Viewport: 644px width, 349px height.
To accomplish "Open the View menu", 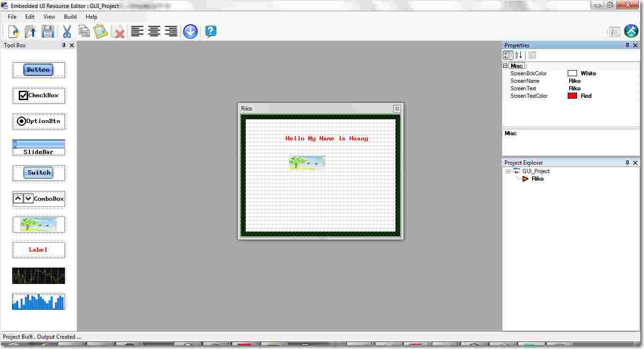I will pyautogui.click(x=49, y=17).
